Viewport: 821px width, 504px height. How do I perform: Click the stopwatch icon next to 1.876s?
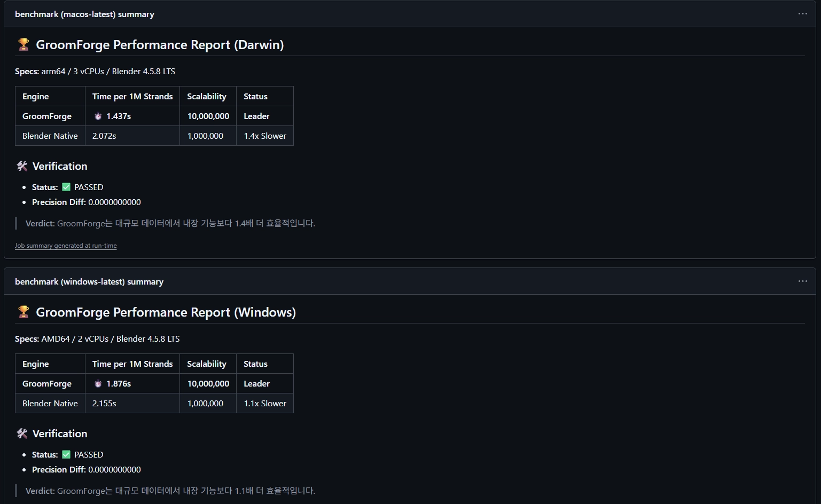point(98,384)
